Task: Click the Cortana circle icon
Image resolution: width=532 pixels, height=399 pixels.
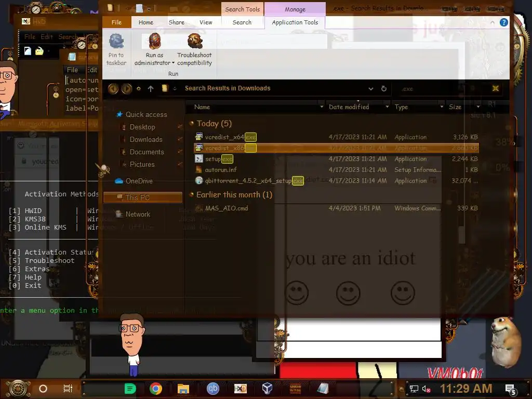Action: click(x=43, y=389)
